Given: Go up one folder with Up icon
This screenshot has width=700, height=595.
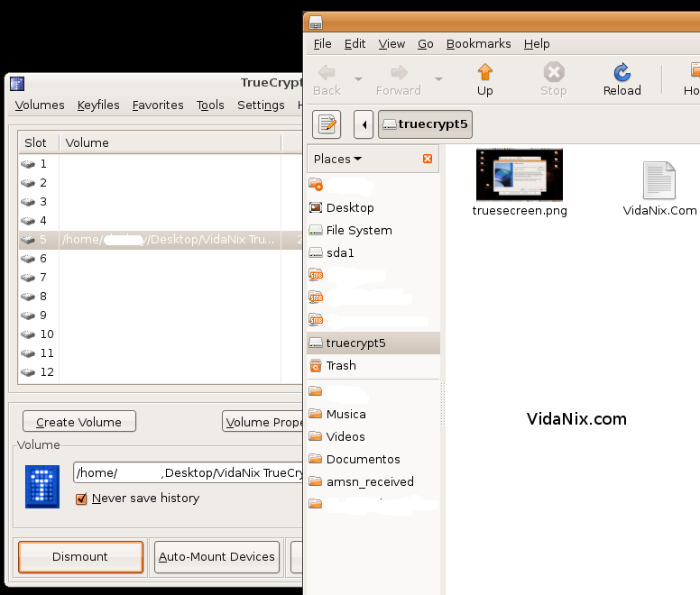Looking at the screenshot, I should (x=484, y=80).
